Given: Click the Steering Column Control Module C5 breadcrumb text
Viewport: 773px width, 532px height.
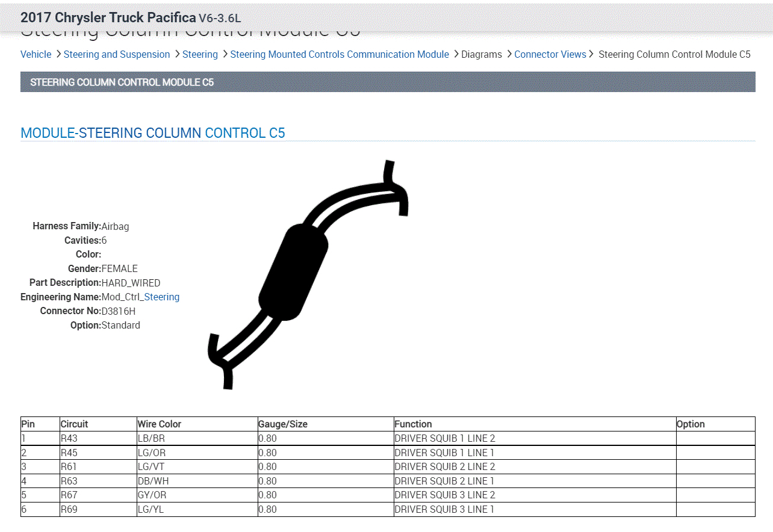Looking at the screenshot, I should click(674, 54).
